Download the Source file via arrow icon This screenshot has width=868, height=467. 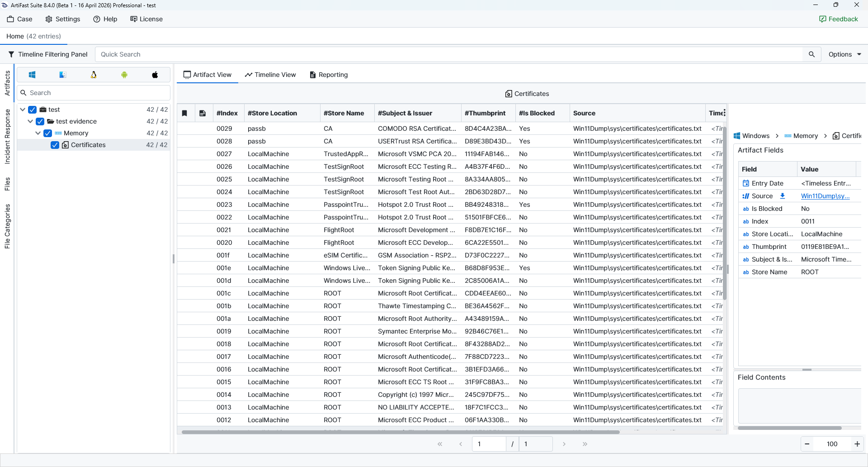(783, 196)
